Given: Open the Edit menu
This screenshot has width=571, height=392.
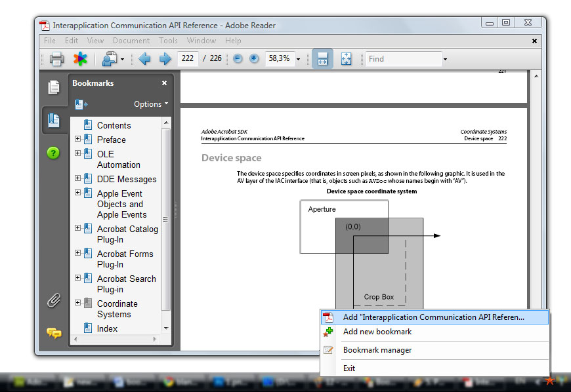Looking at the screenshot, I should [x=72, y=41].
